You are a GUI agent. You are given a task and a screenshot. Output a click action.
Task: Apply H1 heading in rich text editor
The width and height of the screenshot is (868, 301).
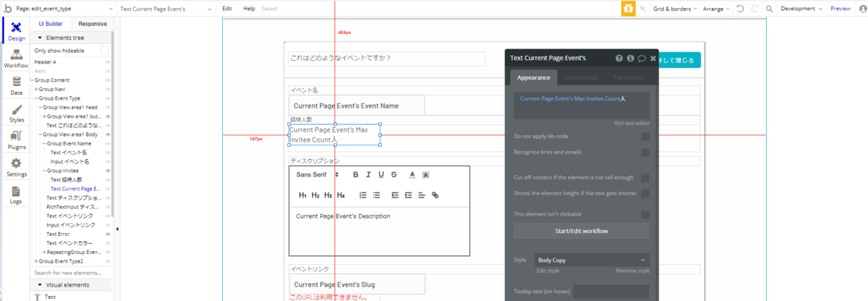tap(303, 195)
